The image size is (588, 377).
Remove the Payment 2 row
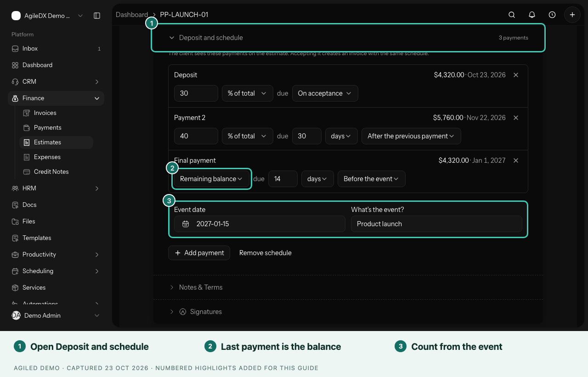516,118
